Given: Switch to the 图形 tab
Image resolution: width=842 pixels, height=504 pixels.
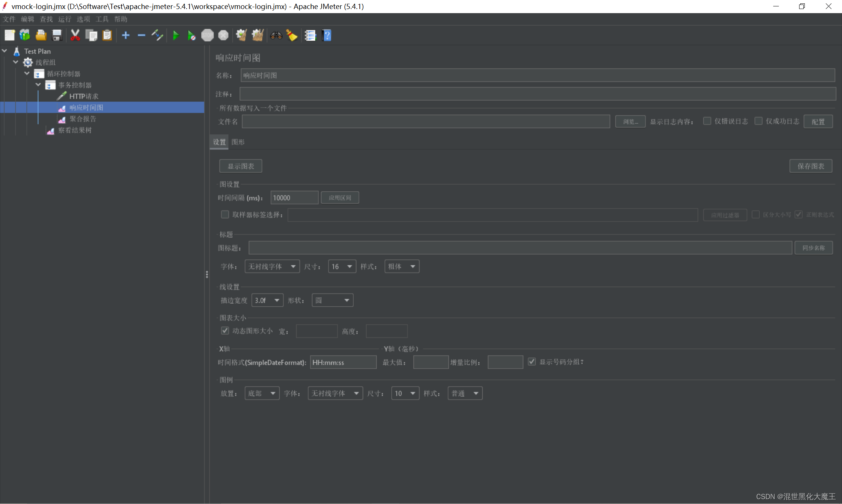Looking at the screenshot, I should coord(238,142).
